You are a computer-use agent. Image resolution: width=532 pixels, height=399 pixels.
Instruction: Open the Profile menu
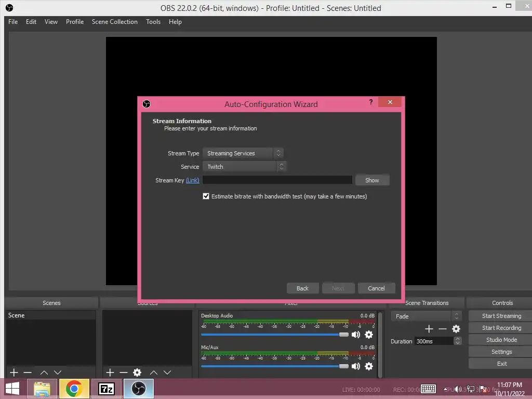pyautogui.click(x=75, y=22)
